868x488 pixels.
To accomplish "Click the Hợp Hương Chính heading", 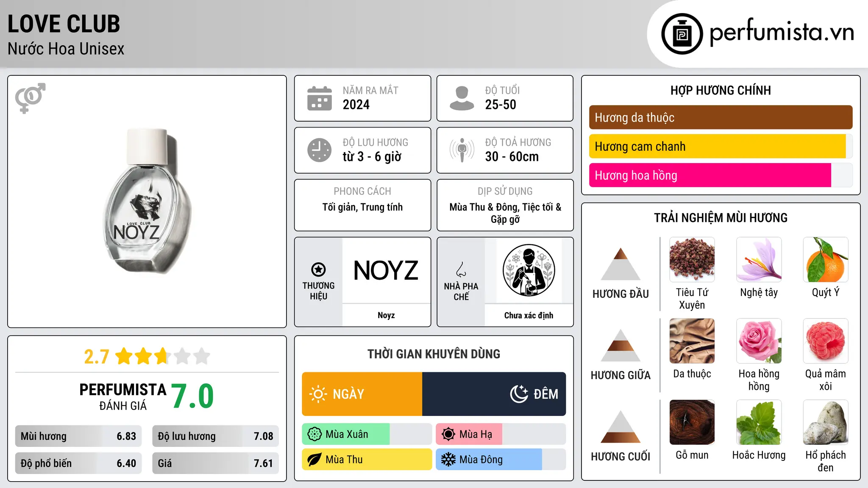I will click(x=721, y=90).
